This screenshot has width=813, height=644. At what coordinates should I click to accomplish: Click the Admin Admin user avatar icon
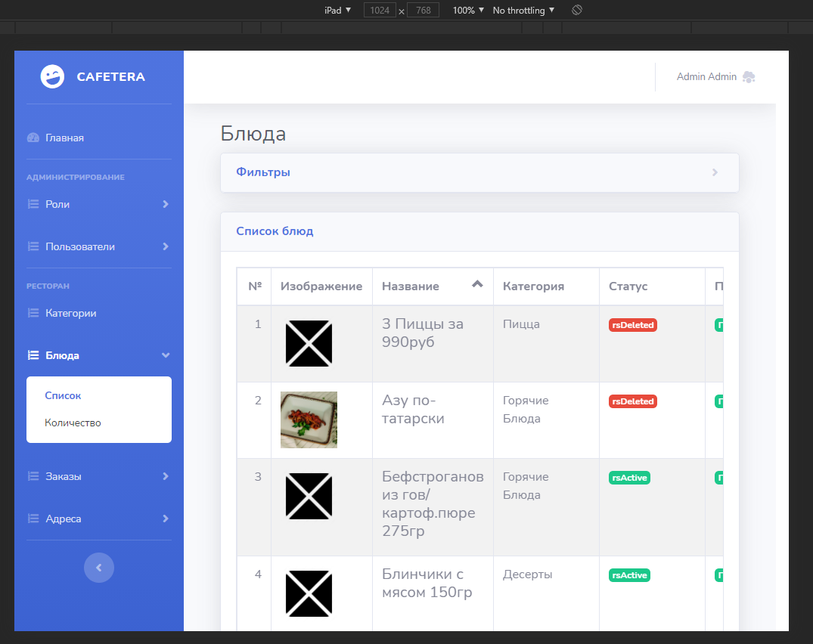(x=749, y=76)
